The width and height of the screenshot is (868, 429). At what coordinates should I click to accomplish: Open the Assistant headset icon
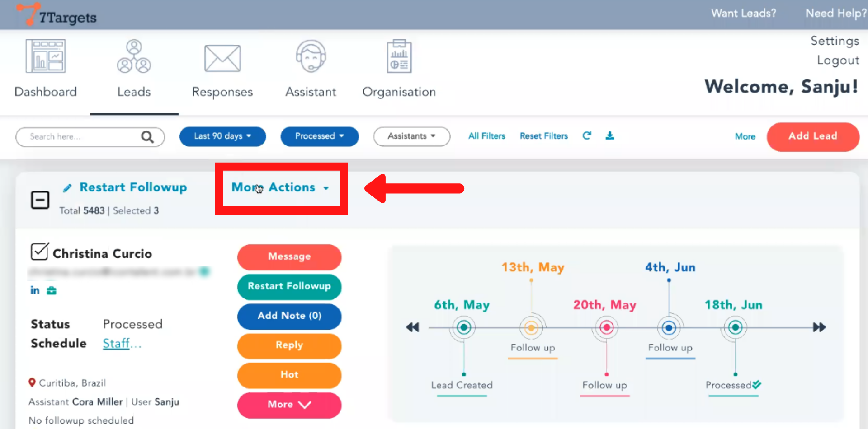click(311, 56)
